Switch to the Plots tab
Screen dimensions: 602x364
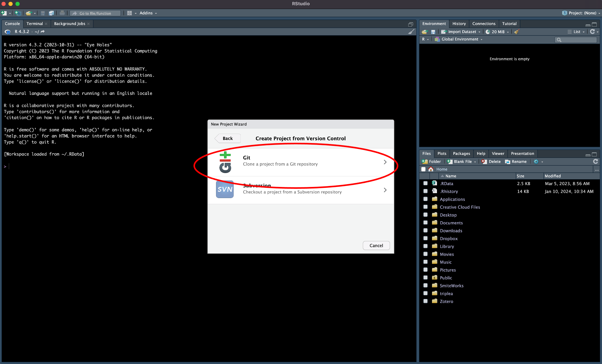pos(442,153)
